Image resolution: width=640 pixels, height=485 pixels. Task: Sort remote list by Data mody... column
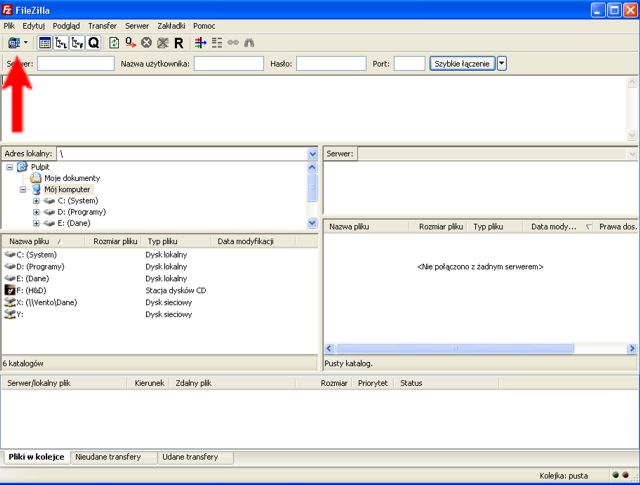(x=559, y=227)
